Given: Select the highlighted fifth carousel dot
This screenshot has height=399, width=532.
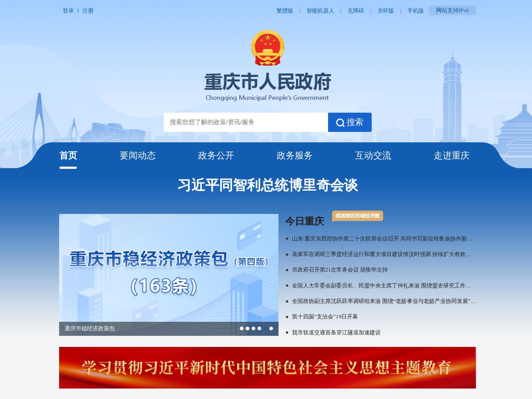Looking at the screenshot, I should 265,328.
